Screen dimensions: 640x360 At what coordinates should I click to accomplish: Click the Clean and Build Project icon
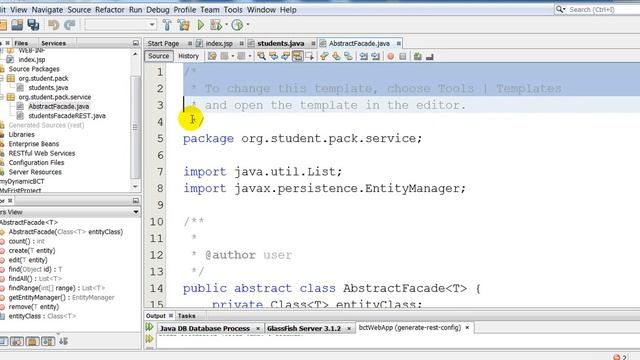(x=184, y=25)
